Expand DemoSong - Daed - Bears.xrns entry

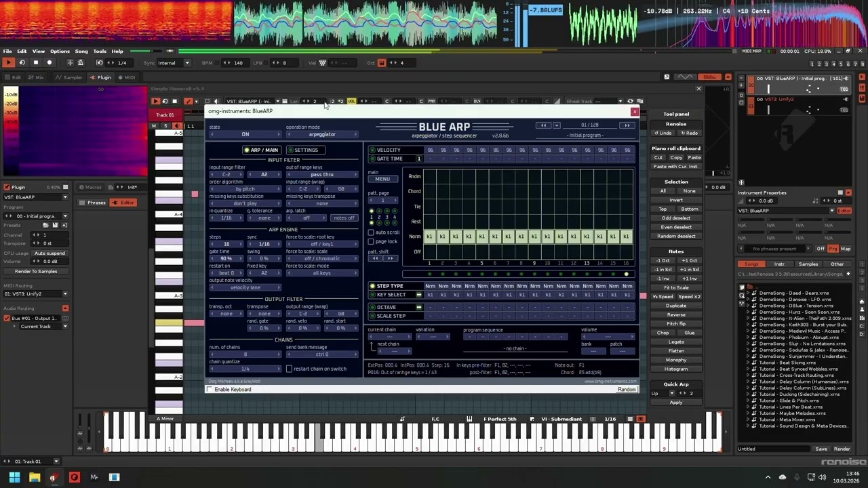(x=748, y=293)
